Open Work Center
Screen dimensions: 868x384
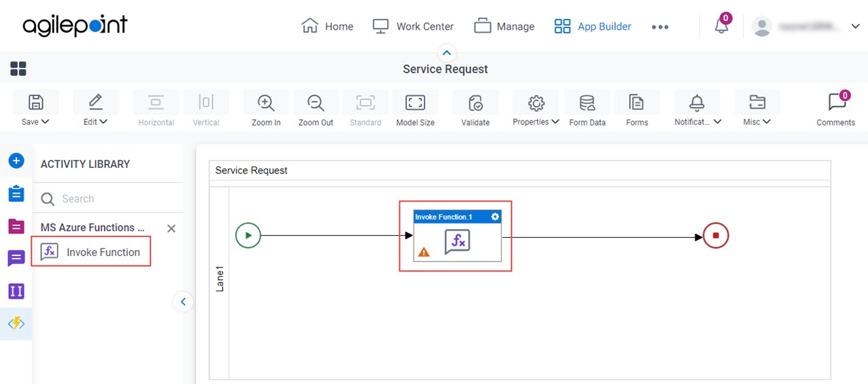pyautogui.click(x=413, y=26)
